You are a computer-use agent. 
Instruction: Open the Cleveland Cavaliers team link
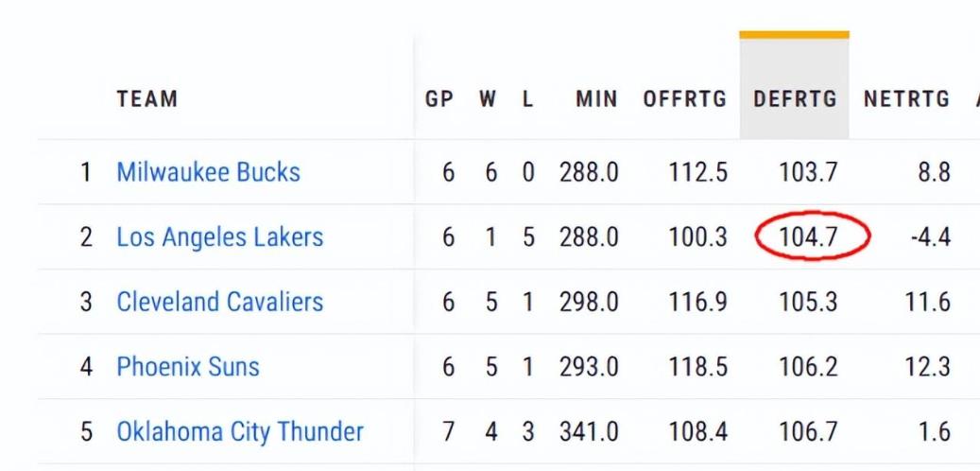click(220, 302)
